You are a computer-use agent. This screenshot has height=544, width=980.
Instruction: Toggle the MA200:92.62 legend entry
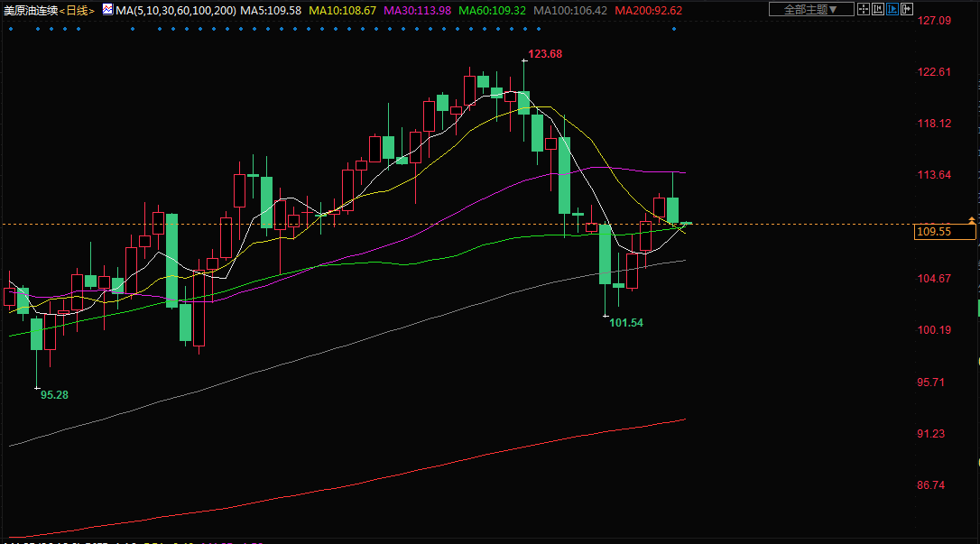click(648, 9)
